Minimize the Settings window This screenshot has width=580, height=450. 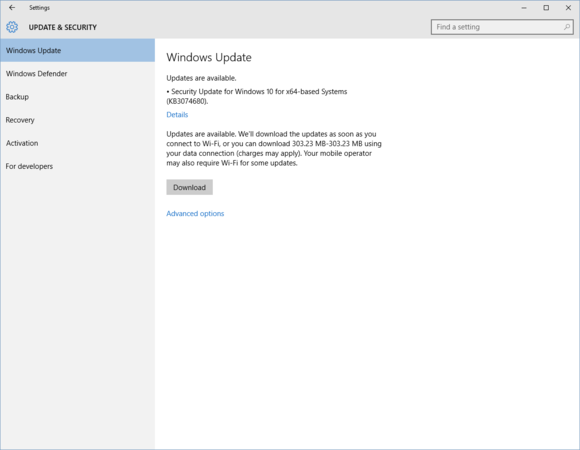[524, 8]
